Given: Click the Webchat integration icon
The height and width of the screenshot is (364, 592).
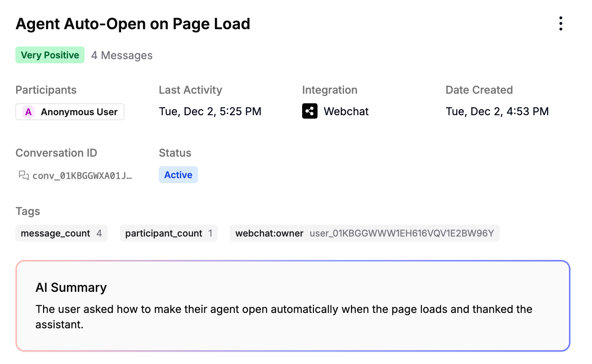Looking at the screenshot, I should pyautogui.click(x=309, y=111).
